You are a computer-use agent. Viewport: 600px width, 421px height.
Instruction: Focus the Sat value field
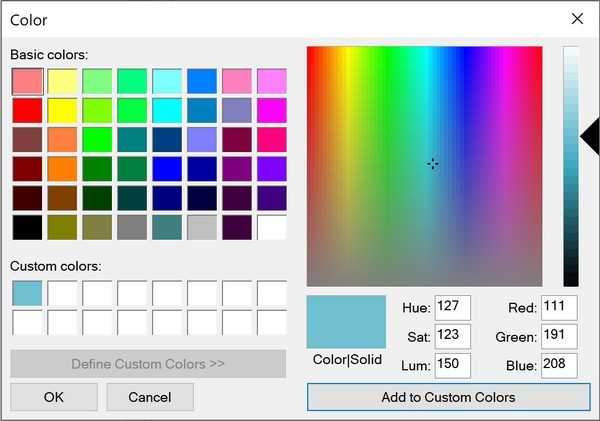point(452,337)
